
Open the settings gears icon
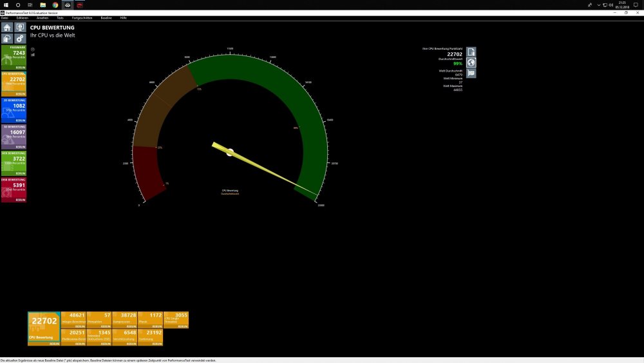[x=20, y=39]
